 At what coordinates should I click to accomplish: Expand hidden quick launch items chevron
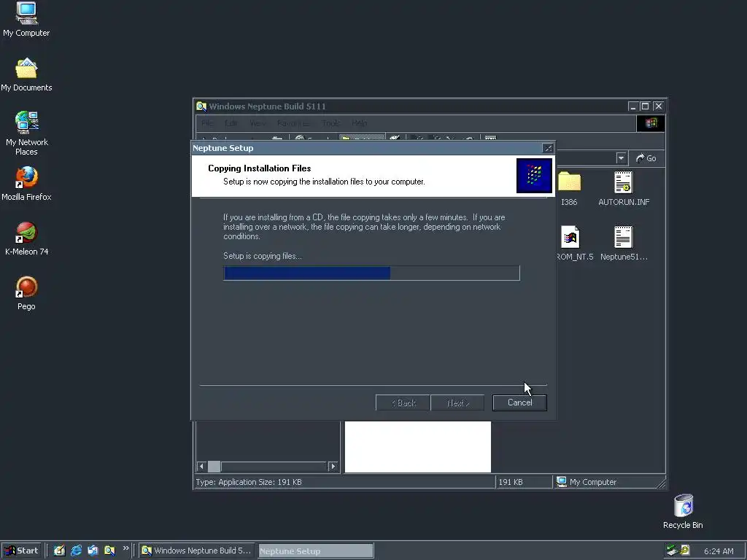125,548
